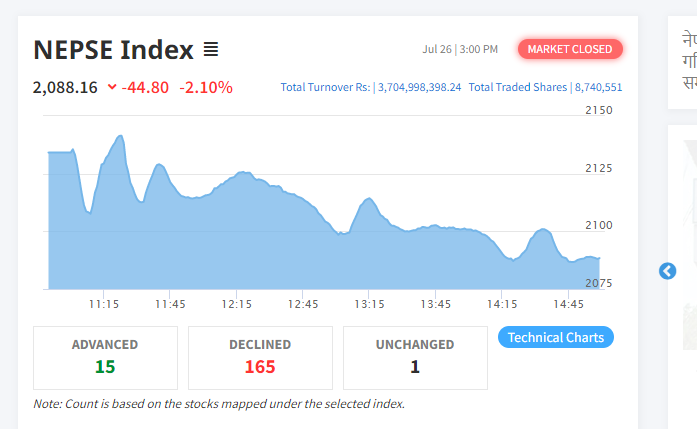This screenshot has width=697, height=429.
Task: Open the list menu beside NEPSE Index
Action: (211, 49)
